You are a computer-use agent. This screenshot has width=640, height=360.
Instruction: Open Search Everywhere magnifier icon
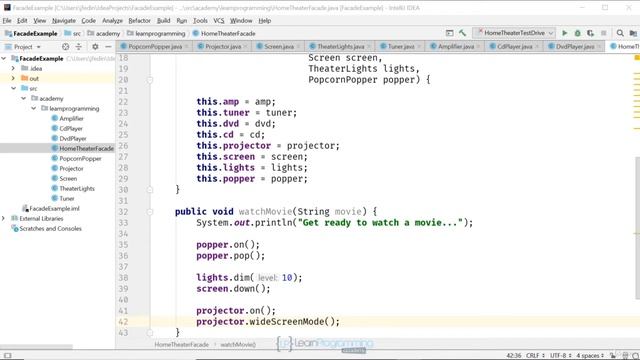pyautogui.click(x=620, y=33)
